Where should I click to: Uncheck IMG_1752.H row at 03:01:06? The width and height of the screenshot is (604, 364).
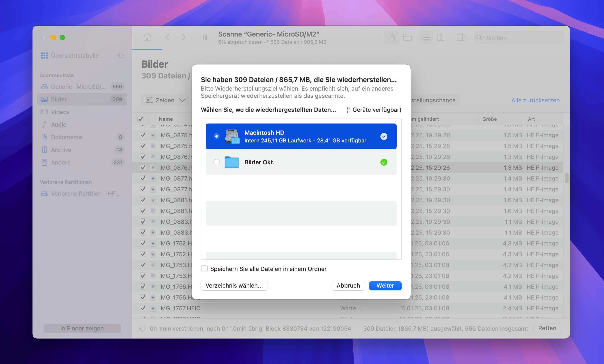point(143,243)
